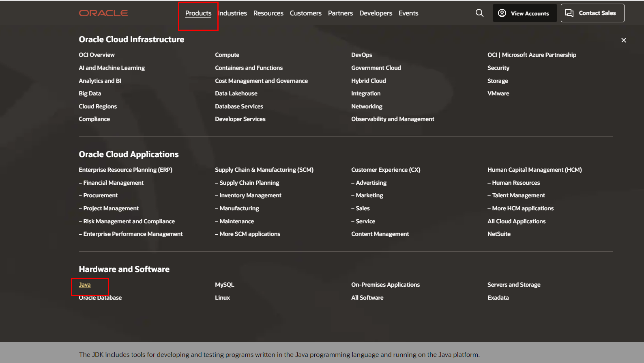Open the Maintenance link
This screenshot has width=644, height=363.
tap(235, 221)
